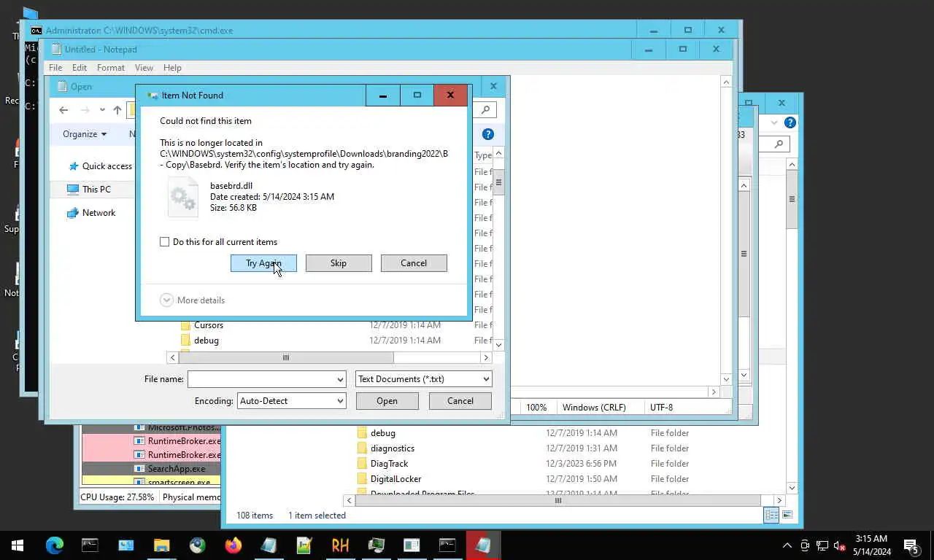Open the Organize dropdown

pos(85,133)
